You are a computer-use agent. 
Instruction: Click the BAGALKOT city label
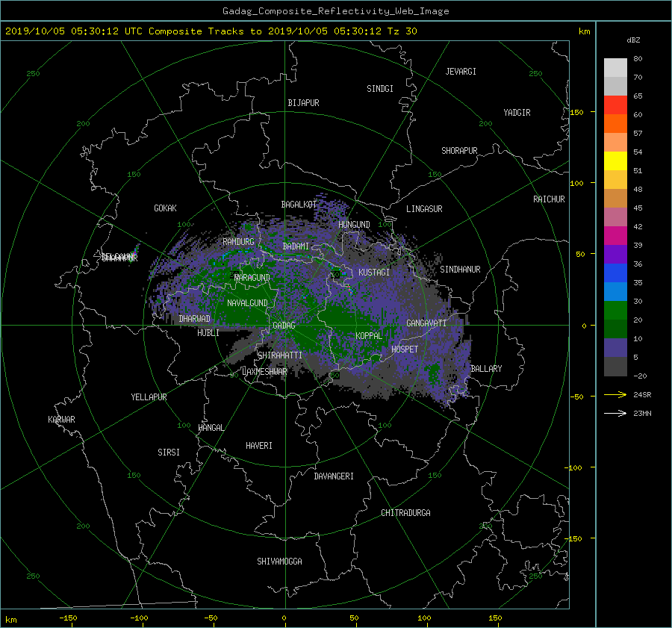(299, 205)
